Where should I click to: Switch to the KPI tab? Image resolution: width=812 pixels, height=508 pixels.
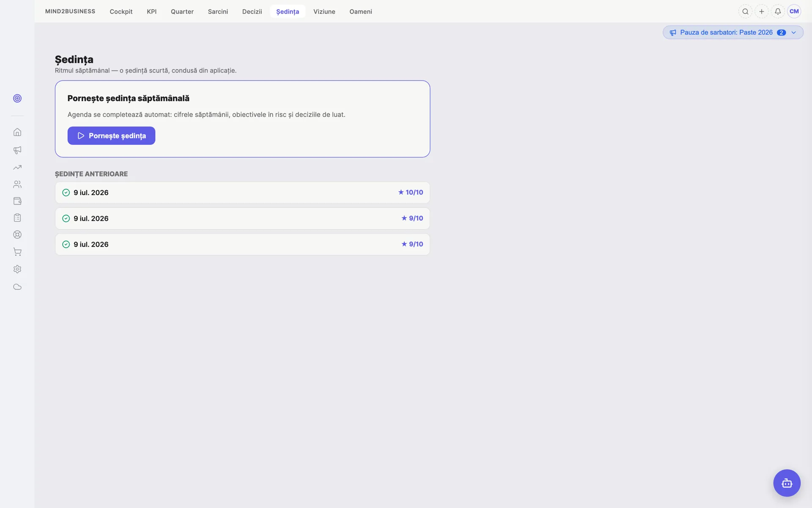(152, 11)
